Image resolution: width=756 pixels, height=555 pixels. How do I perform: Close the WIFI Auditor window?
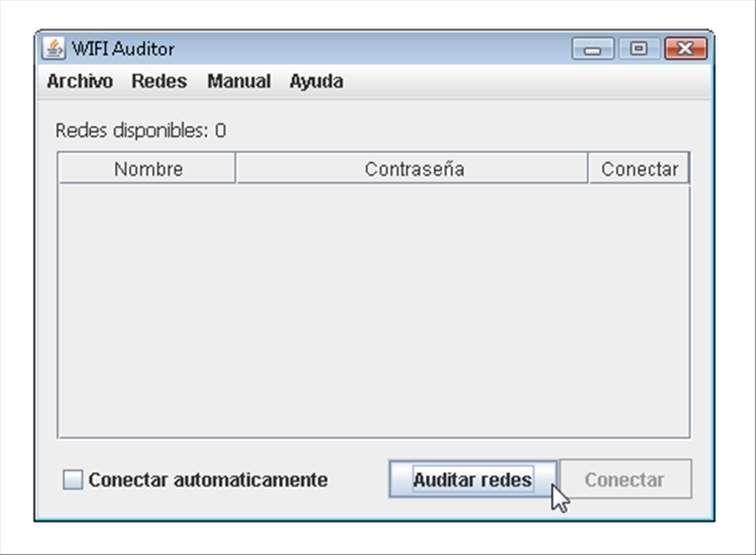(686, 49)
